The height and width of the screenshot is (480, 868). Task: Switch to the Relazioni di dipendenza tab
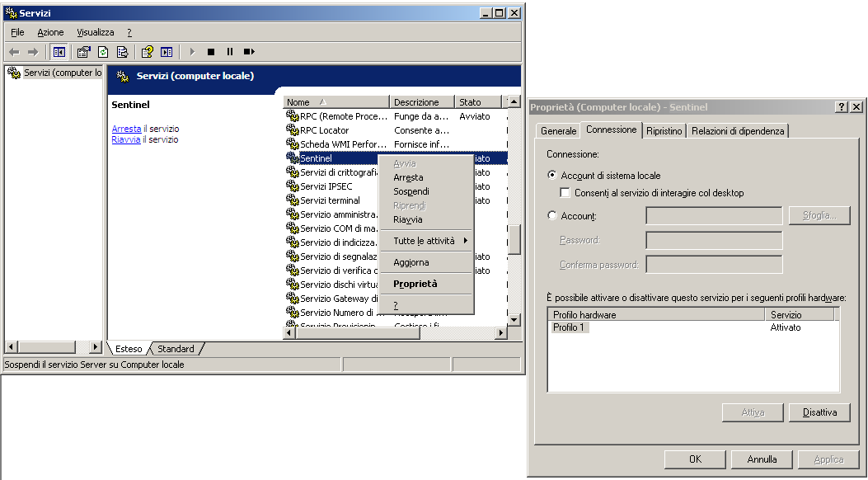[x=738, y=131]
